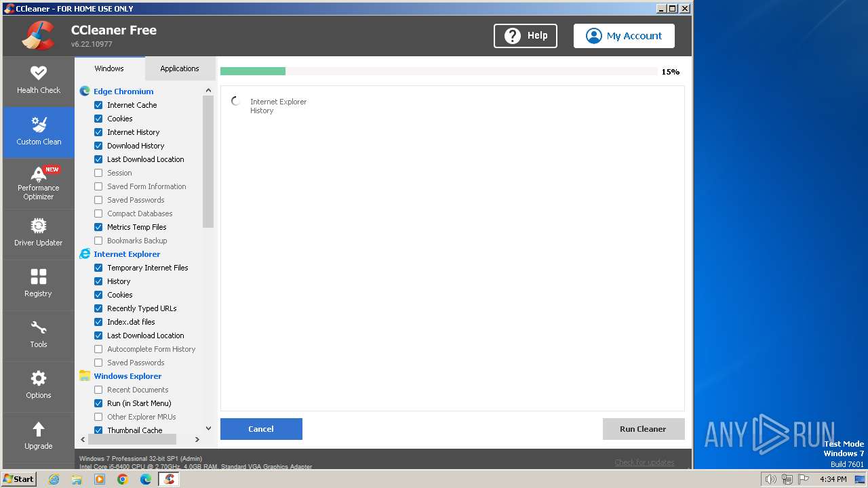Viewport: 868px width, 488px height.
Task: Uncheck Edge Internet Cache checkbox
Action: click(98, 105)
